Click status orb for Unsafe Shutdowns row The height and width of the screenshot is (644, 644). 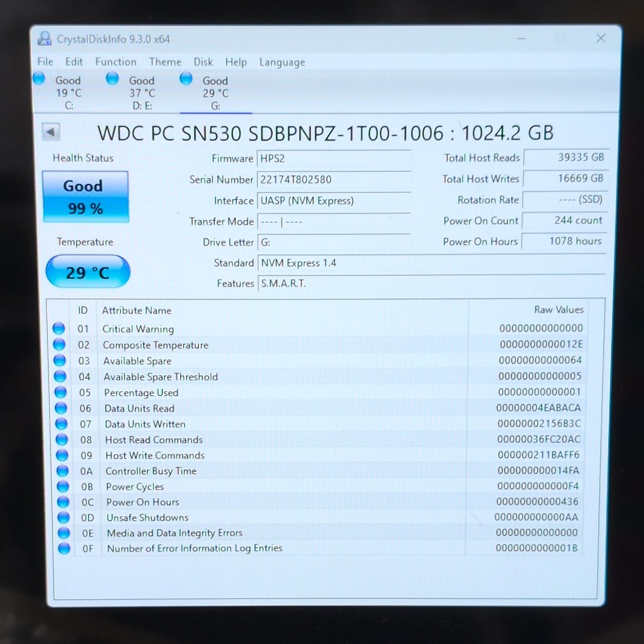pos(64,517)
